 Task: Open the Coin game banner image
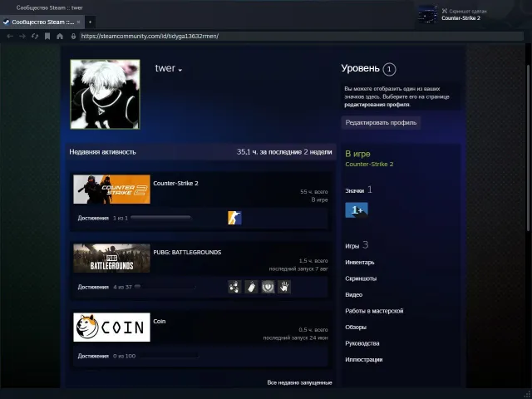[x=111, y=327]
